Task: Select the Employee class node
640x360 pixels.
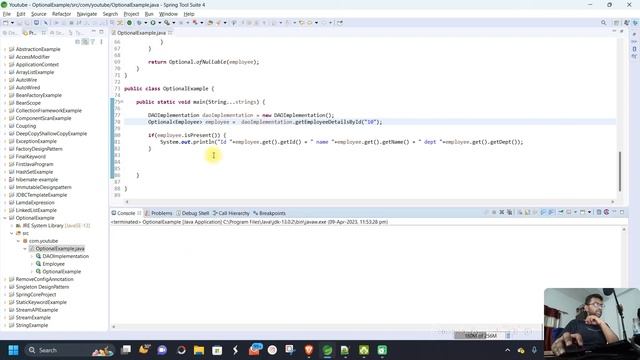Action: 53,264
